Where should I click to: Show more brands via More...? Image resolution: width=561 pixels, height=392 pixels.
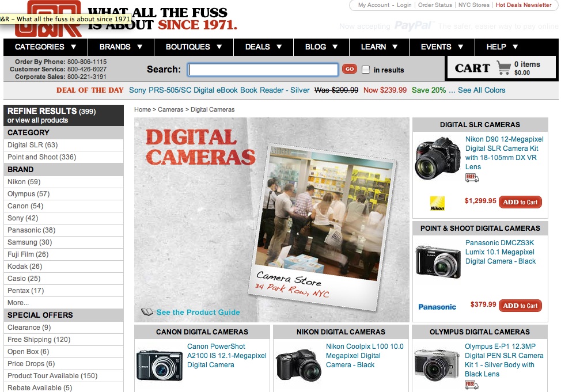click(x=18, y=303)
